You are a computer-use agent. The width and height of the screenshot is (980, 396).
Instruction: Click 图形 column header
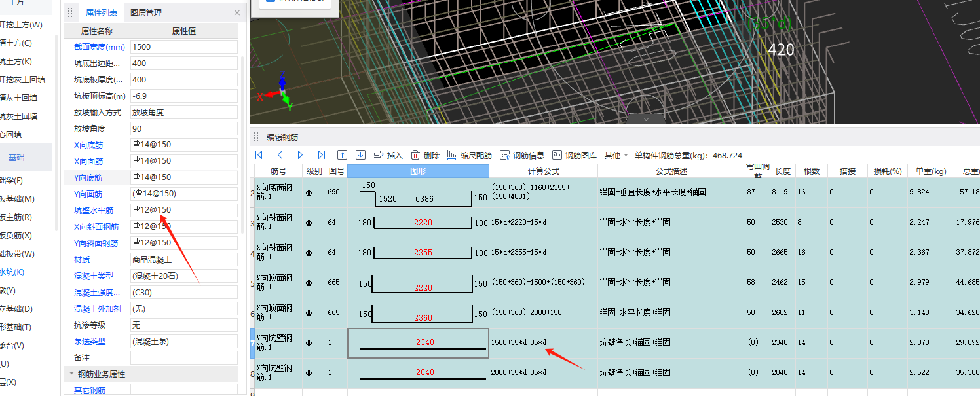click(418, 171)
